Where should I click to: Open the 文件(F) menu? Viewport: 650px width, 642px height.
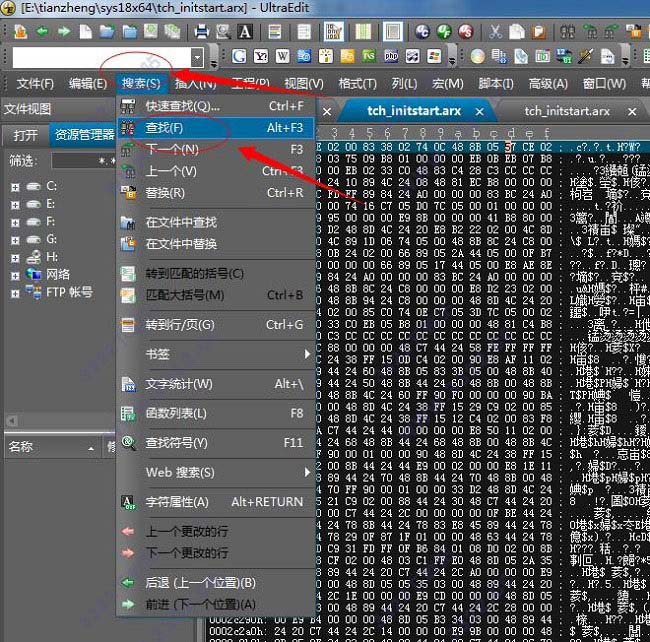[x=35, y=84]
